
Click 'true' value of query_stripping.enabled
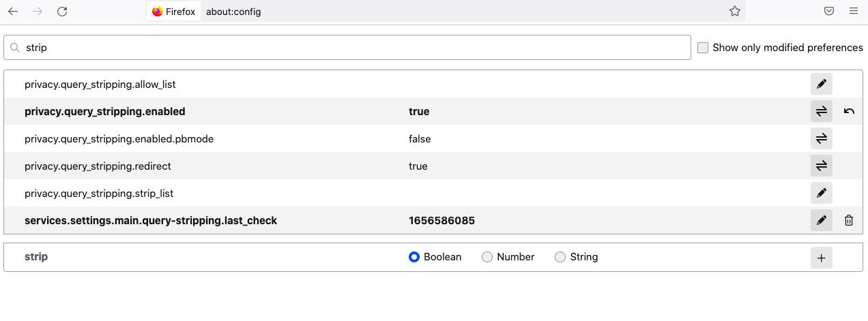coord(419,112)
